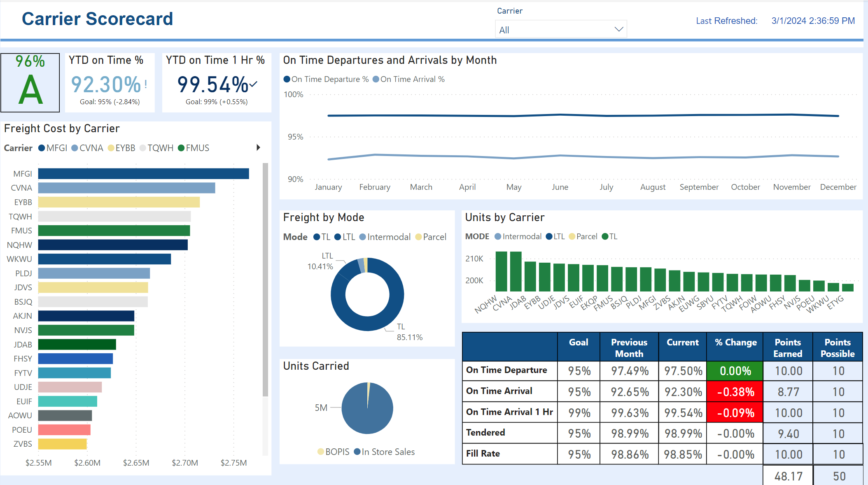Select the WKWU freight cost bar
Viewport: 868px width, 485px height.
coord(105,259)
